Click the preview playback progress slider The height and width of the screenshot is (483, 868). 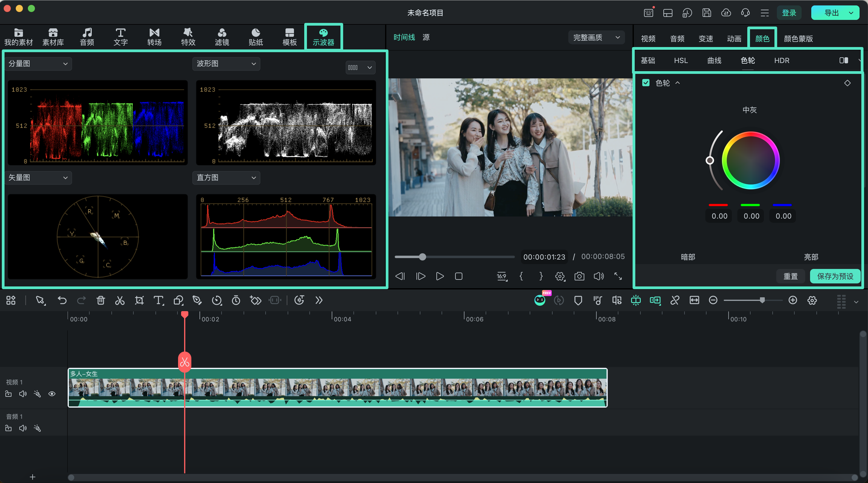(x=455, y=257)
